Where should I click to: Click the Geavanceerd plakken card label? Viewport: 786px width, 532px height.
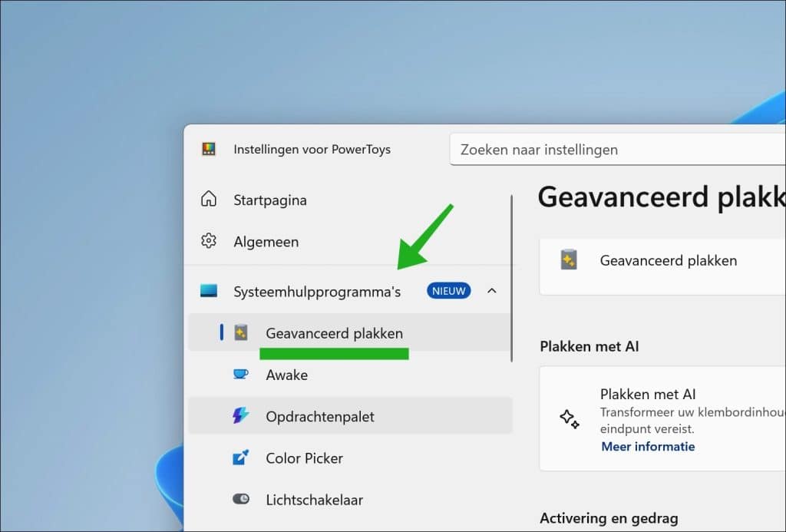click(x=669, y=261)
